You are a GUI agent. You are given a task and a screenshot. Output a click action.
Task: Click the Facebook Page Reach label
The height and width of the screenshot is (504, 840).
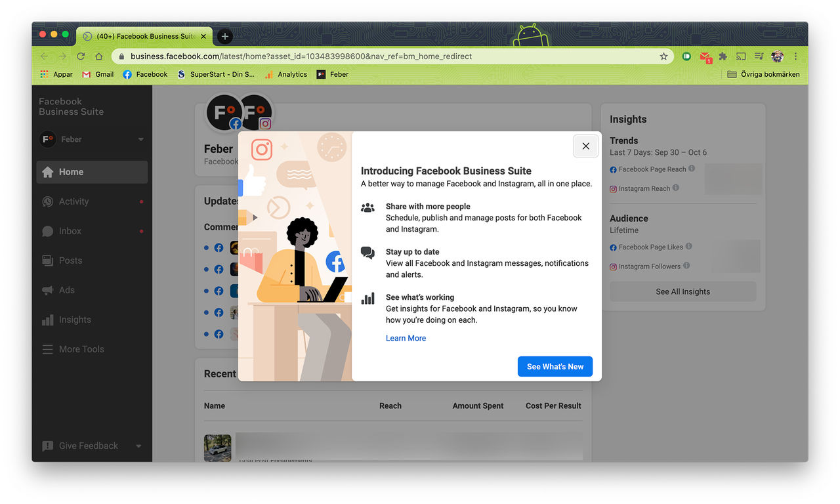click(x=652, y=169)
